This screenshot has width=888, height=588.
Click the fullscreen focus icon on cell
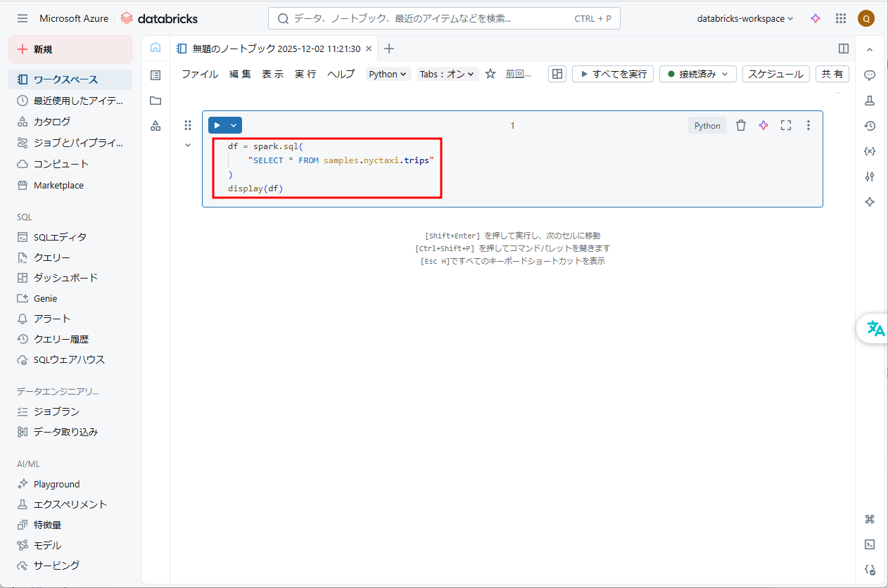click(786, 125)
